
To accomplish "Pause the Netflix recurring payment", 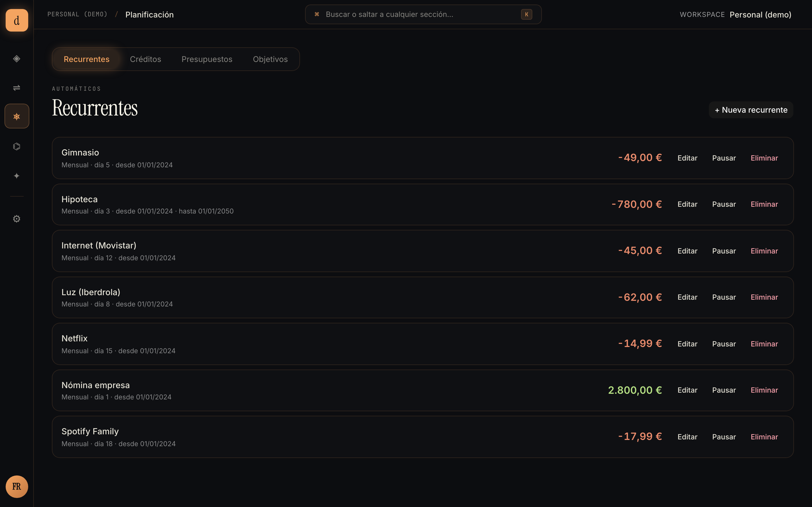I will pyautogui.click(x=724, y=344).
